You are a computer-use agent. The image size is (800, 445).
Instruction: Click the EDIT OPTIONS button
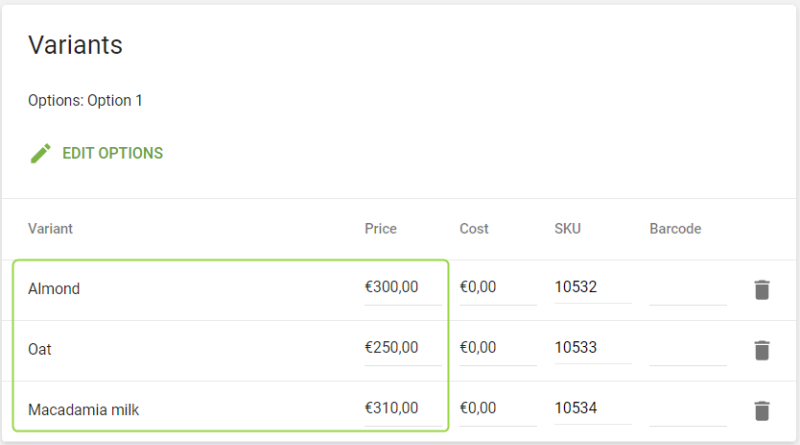pyautogui.click(x=112, y=153)
